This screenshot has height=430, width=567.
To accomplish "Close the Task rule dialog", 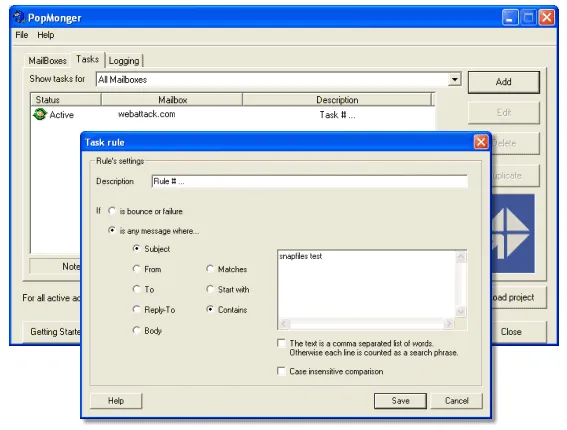I will click(481, 142).
